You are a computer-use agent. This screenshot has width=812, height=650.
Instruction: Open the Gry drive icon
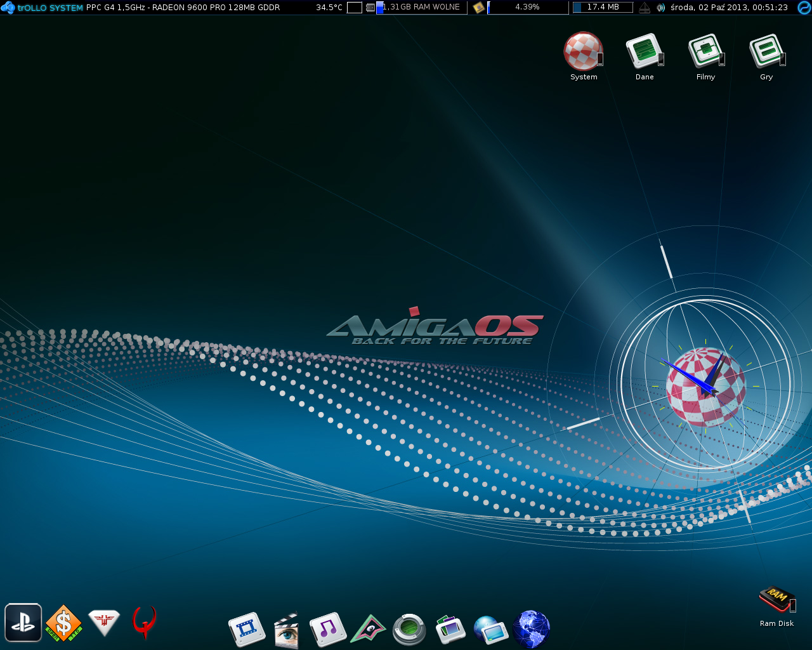tap(766, 51)
